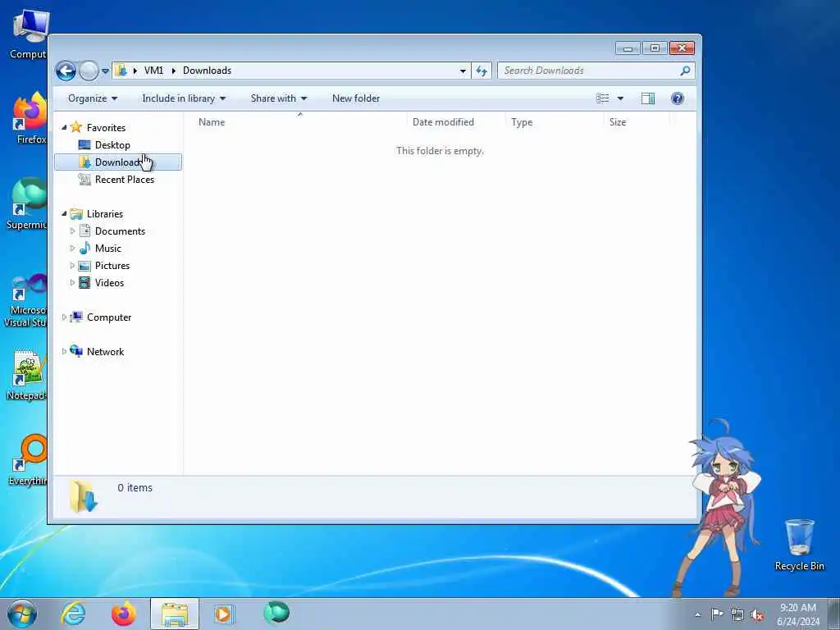Click the Refresh button beside address bar
Image resolution: width=840 pixels, height=630 pixels.
481,71
